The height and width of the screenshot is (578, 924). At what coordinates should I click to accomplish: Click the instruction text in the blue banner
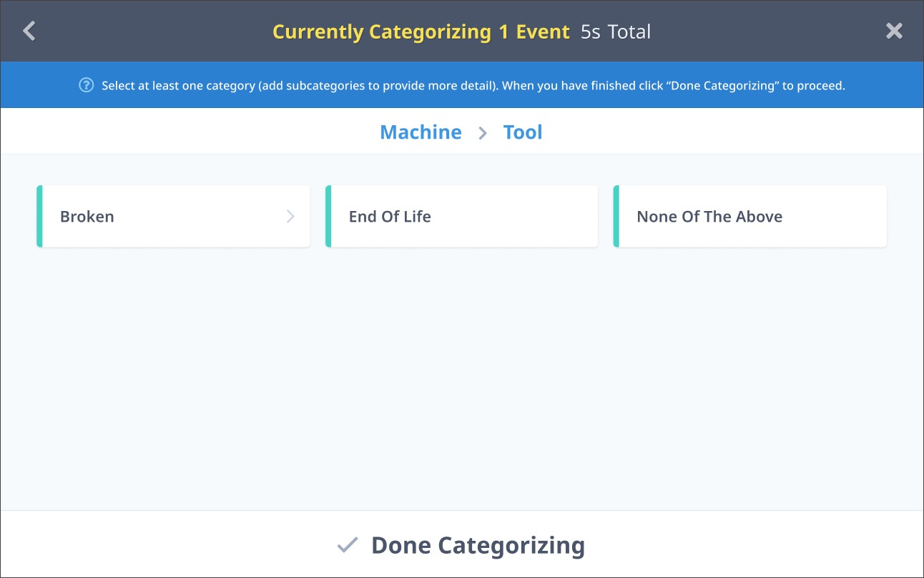click(473, 86)
